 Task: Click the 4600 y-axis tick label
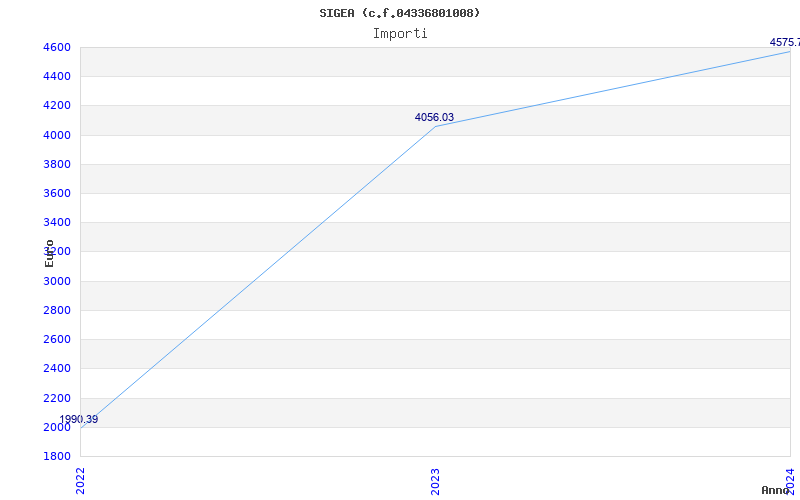[57, 47]
